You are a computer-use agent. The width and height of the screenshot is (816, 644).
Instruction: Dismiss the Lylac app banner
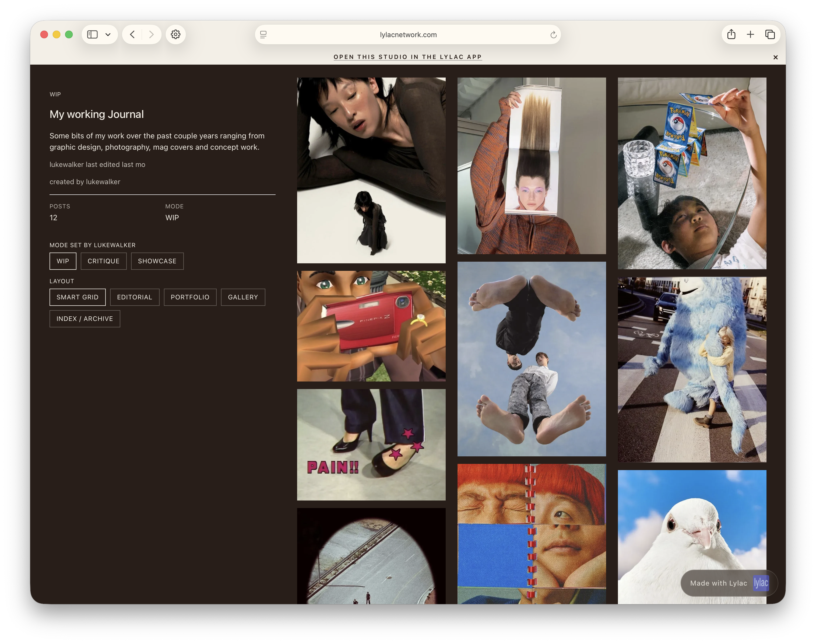(775, 57)
